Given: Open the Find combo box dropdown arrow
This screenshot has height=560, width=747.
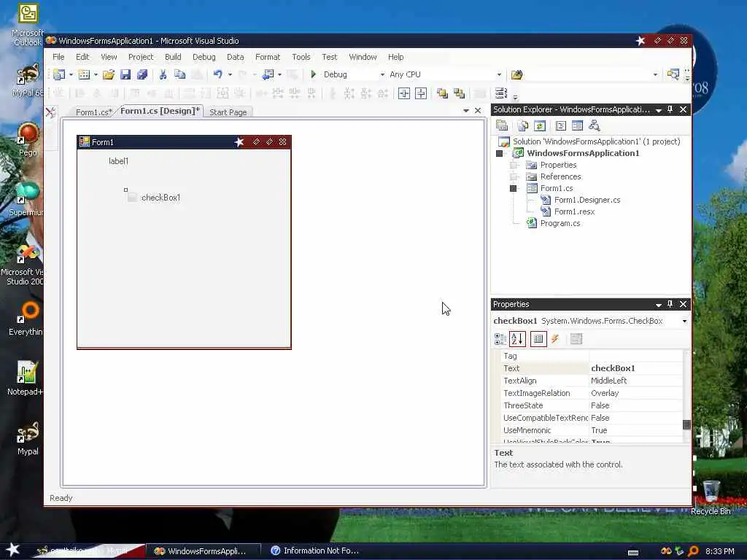Looking at the screenshot, I should pos(656,75).
